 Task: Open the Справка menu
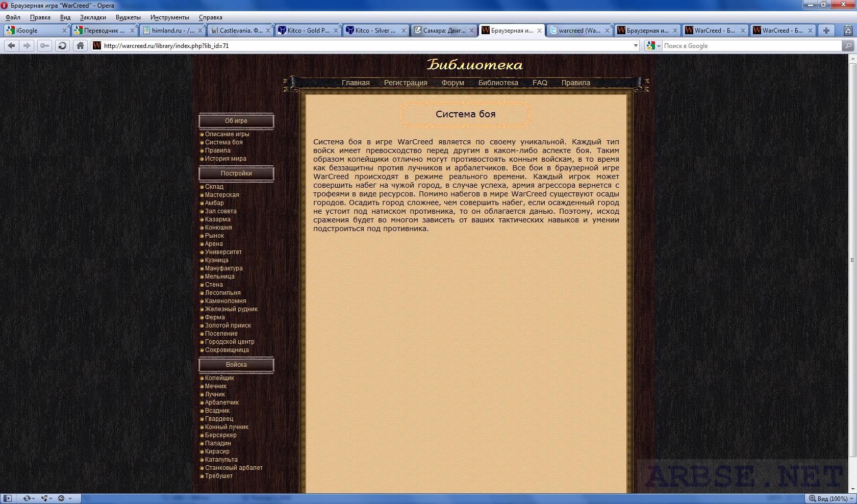pyautogui.click(x=210, y=17)
